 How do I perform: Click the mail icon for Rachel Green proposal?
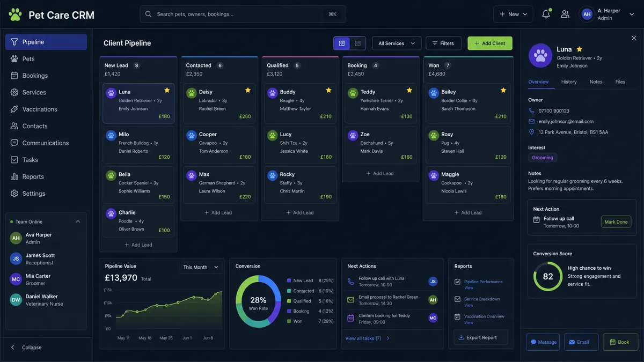pos(351,300)
